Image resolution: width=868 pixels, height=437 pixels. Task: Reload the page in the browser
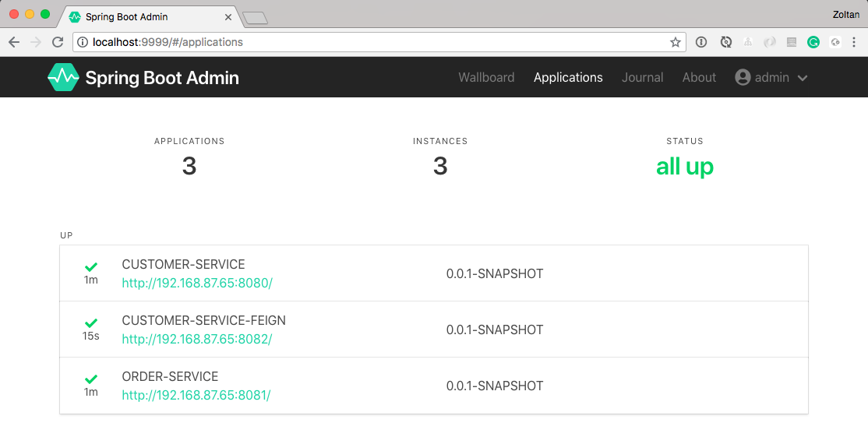point(58,42)
